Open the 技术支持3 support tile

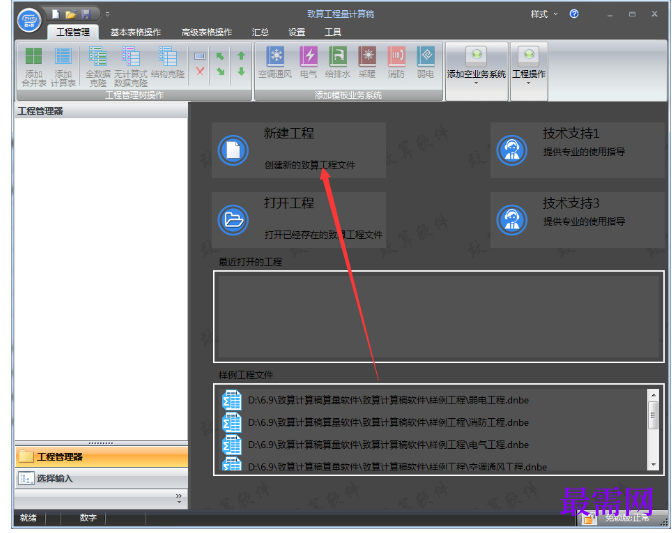click(x=577, y=220)
